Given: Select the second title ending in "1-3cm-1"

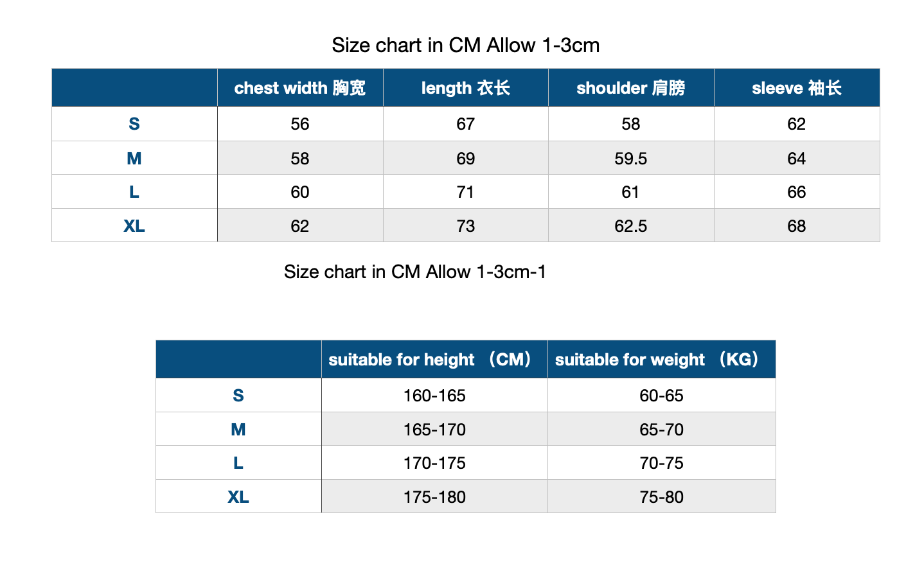Looking at the screenshot, I should 415,272.
